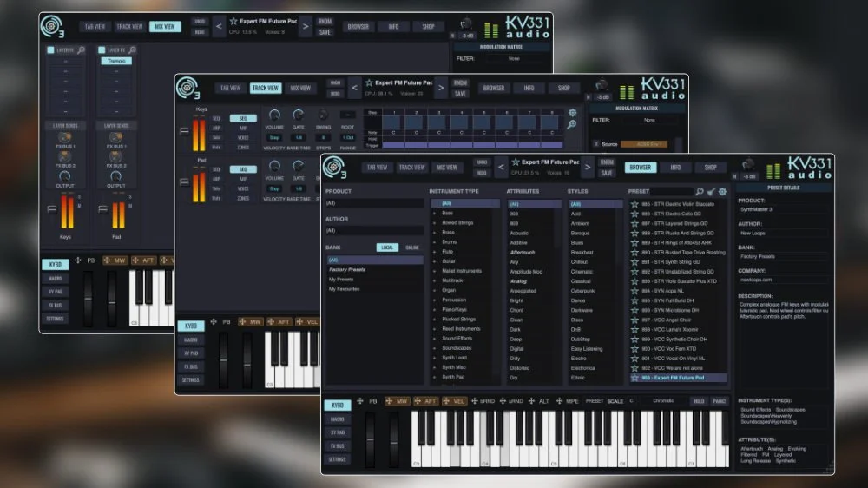Click PANIC button above keyboard
Screen dimensions: 868x488
coord(719,401)
